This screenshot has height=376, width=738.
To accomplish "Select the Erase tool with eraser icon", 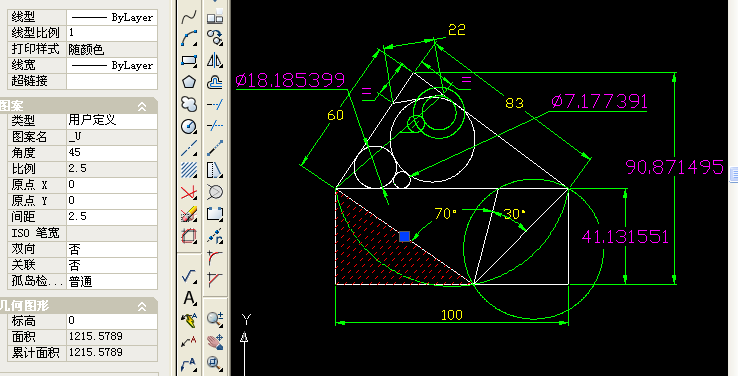I will click(189, 214).
